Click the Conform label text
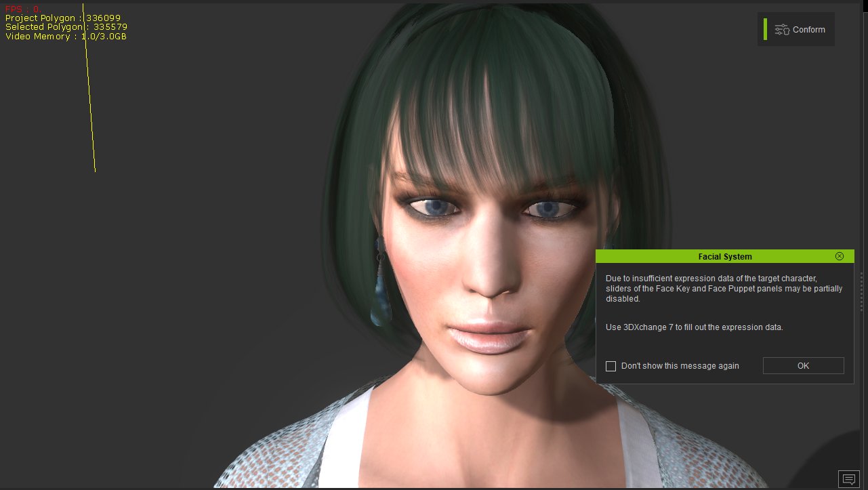 click(808, 30)
